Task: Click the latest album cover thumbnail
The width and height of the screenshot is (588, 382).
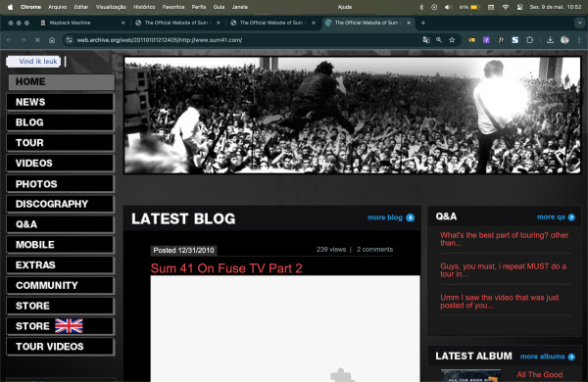Action: tap(471, 375)
